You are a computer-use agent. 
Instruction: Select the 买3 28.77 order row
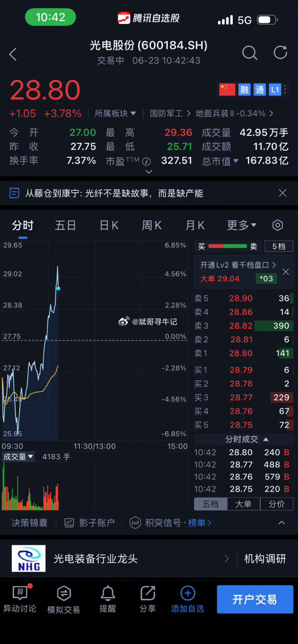[x=244, y=397]
